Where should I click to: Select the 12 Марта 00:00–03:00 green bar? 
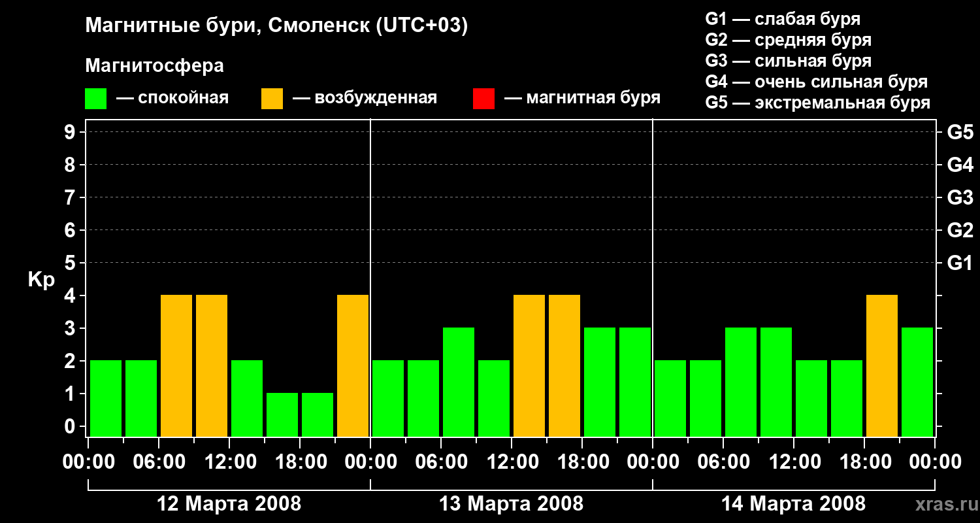tap(106, 398)
